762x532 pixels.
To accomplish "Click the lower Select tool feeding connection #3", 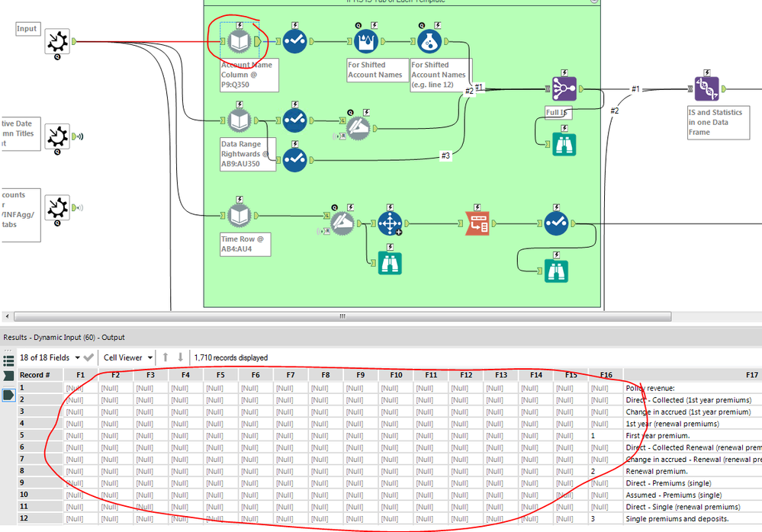I will pos(295,160).
